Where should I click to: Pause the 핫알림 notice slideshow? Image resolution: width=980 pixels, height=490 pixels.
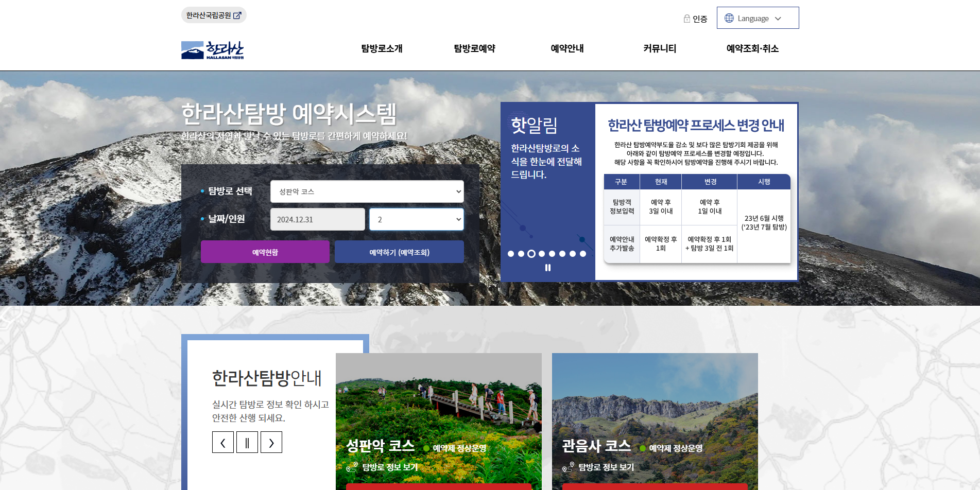coord(547,267)
